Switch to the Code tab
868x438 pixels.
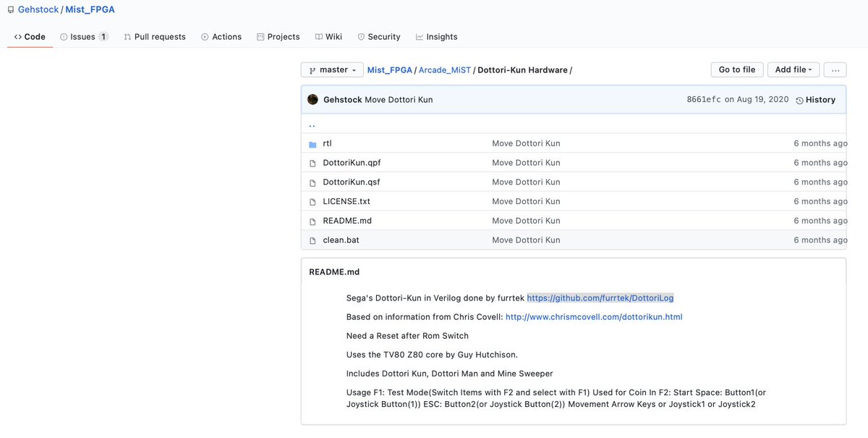[30, 37]
